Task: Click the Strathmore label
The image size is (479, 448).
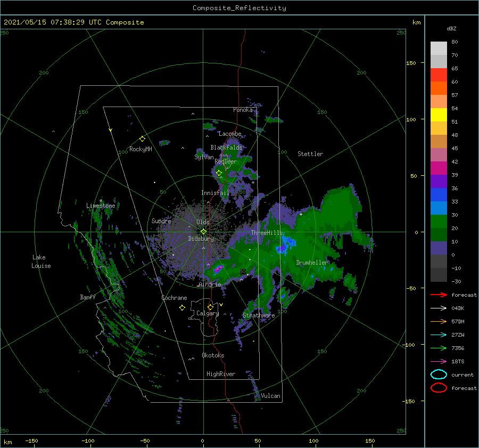Action: 259,315
